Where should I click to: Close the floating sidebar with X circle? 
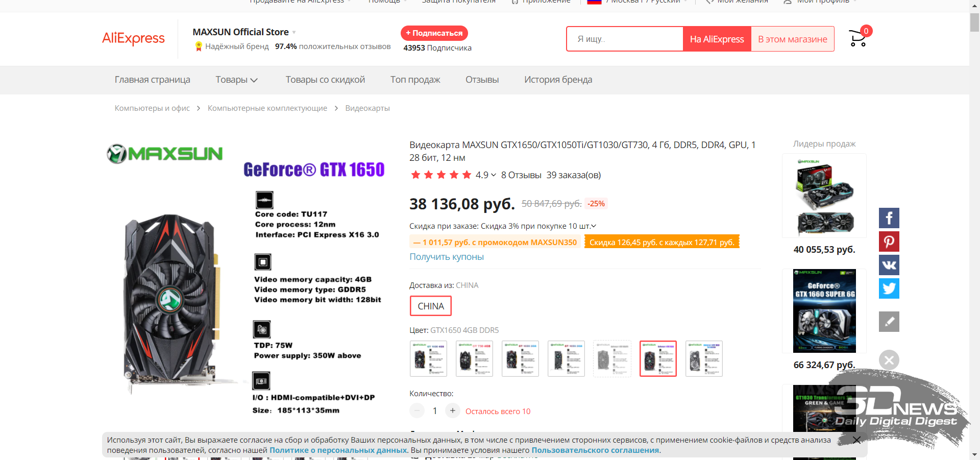click(889, 360)
